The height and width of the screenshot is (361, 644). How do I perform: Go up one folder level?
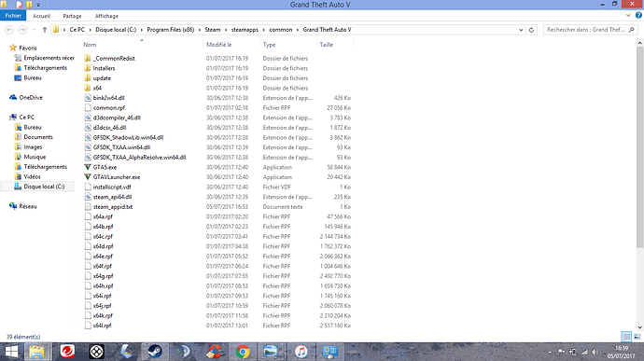45,30
